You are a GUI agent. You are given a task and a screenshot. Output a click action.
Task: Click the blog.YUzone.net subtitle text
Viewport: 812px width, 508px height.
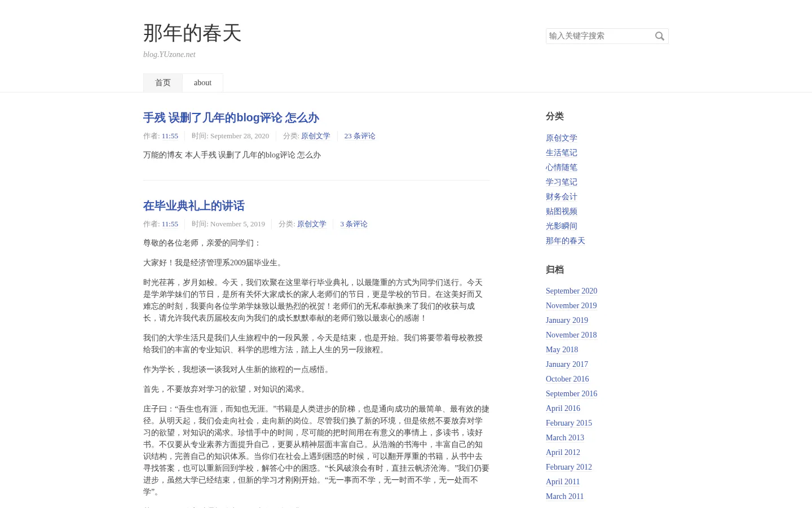(x=169, y=55)
